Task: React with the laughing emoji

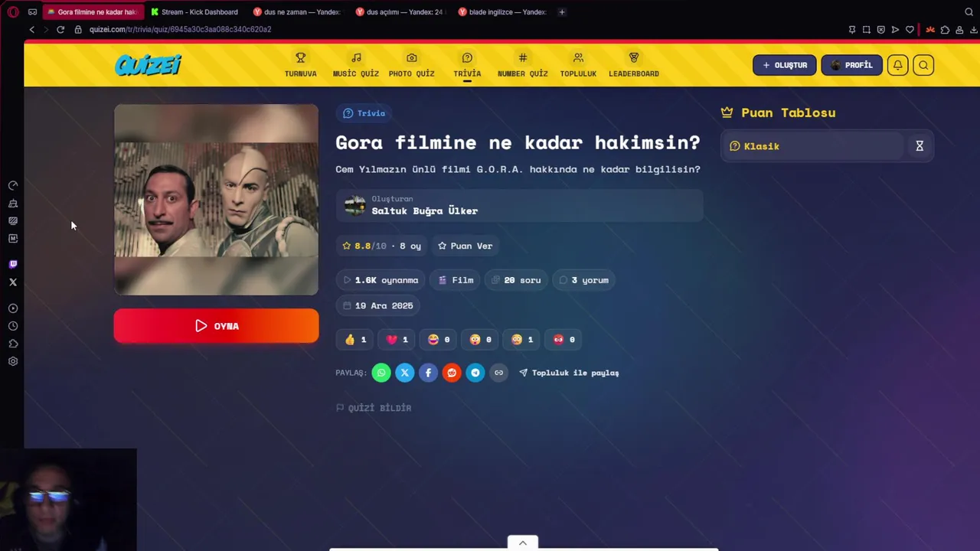Action: tap(439, 339)
